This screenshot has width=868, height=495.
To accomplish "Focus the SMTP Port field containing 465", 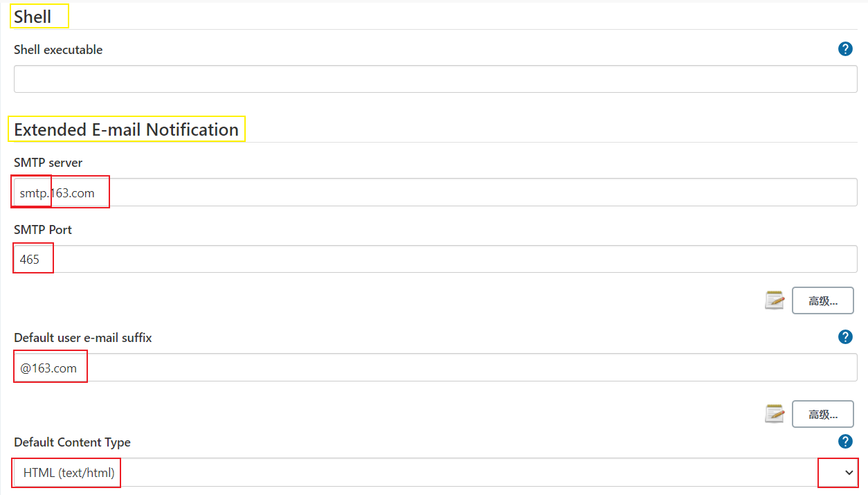I will pos(435,260).
